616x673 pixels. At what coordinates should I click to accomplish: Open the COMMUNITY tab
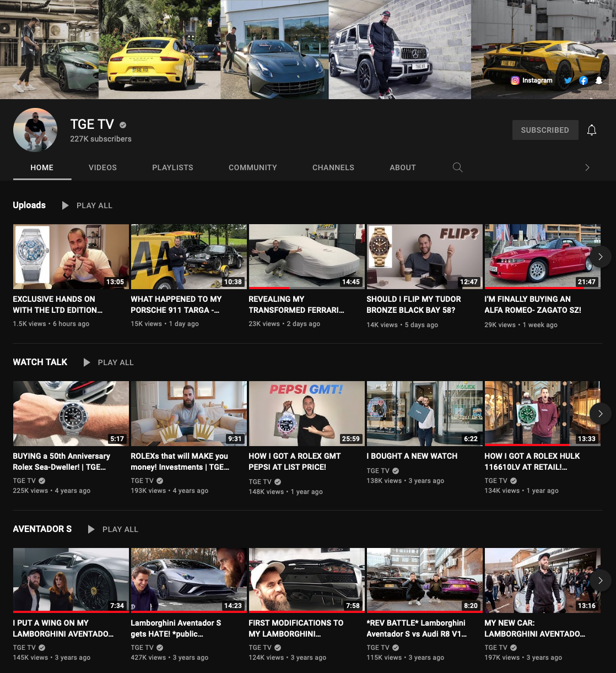point(253,167)
